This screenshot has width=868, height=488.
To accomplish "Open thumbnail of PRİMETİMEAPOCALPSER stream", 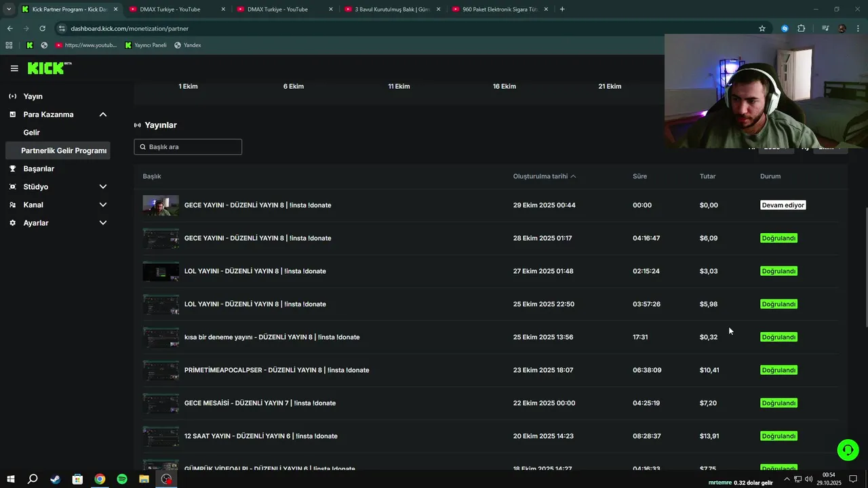I will [x=161, y=370].
